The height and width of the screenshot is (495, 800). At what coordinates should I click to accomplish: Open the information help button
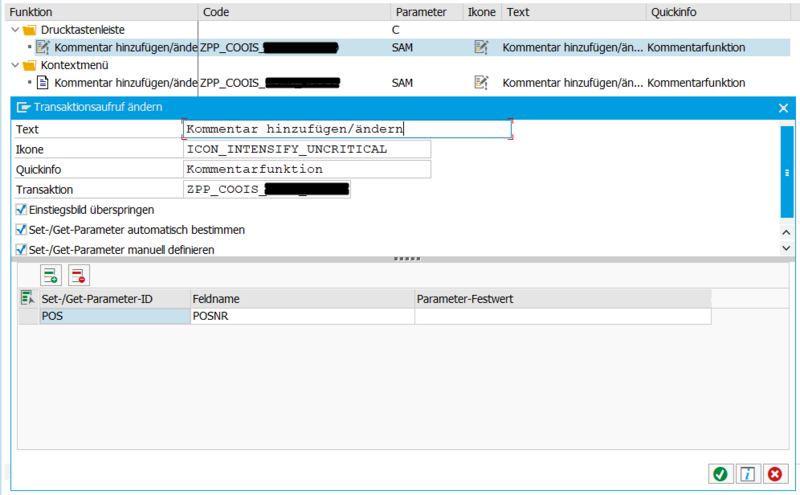747,474
